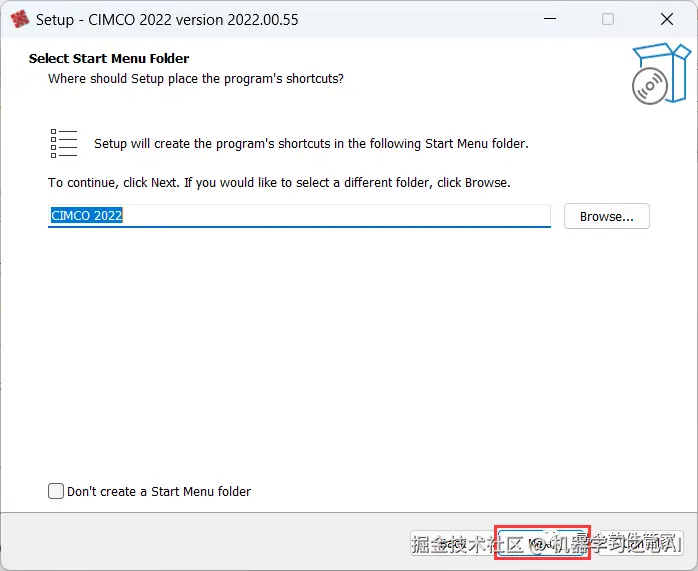Minimize the Setup window
The width and height of the screenshot is (698, 571).
pos(550,19)
